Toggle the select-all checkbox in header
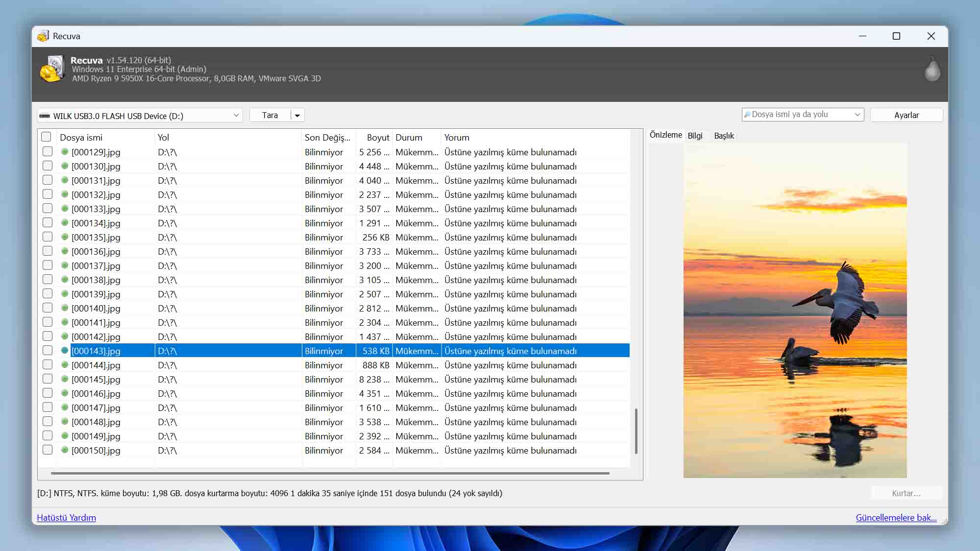 46,137
